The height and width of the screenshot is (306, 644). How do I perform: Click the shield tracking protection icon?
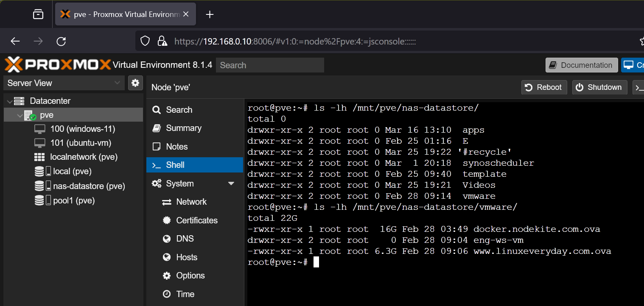click(x=145, y=41)
